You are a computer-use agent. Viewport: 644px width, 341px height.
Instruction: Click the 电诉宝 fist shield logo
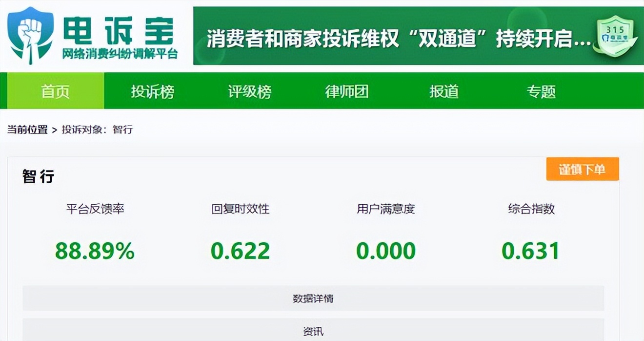click(x=30, y=35)
